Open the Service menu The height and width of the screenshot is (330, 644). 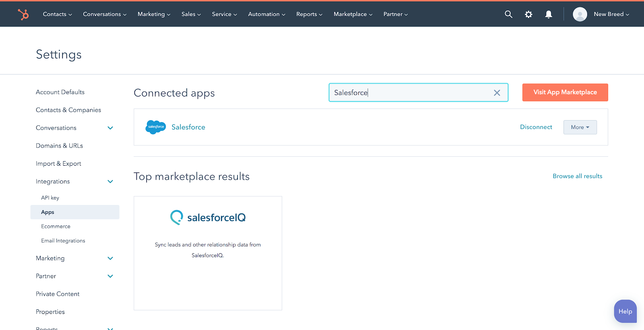[x=224, y=14]
